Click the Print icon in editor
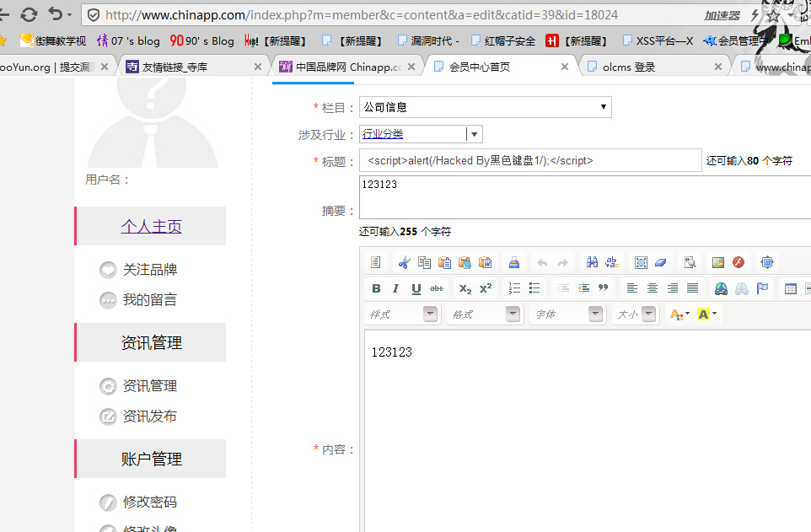 [x=513, y=262]
